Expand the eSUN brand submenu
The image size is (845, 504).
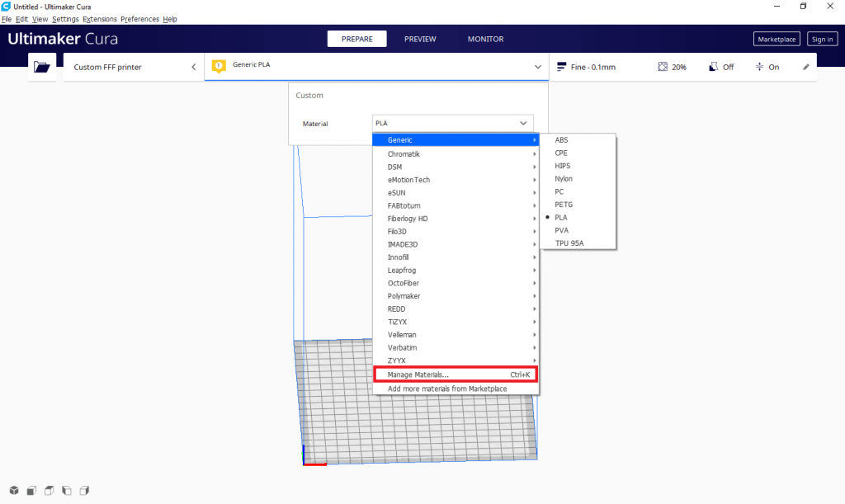tap(456, 193)
